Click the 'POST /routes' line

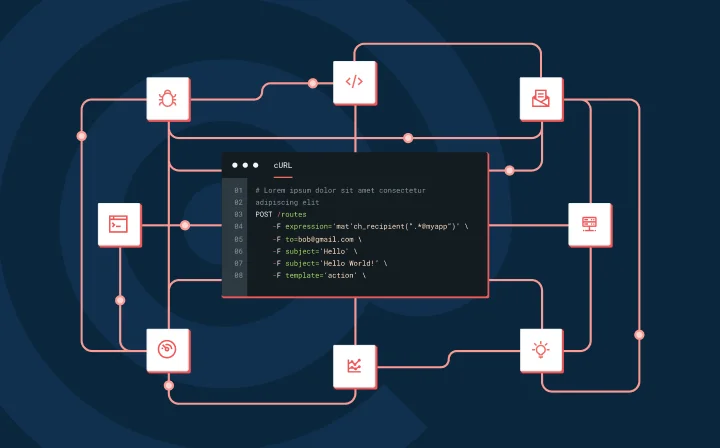(281, 214)
